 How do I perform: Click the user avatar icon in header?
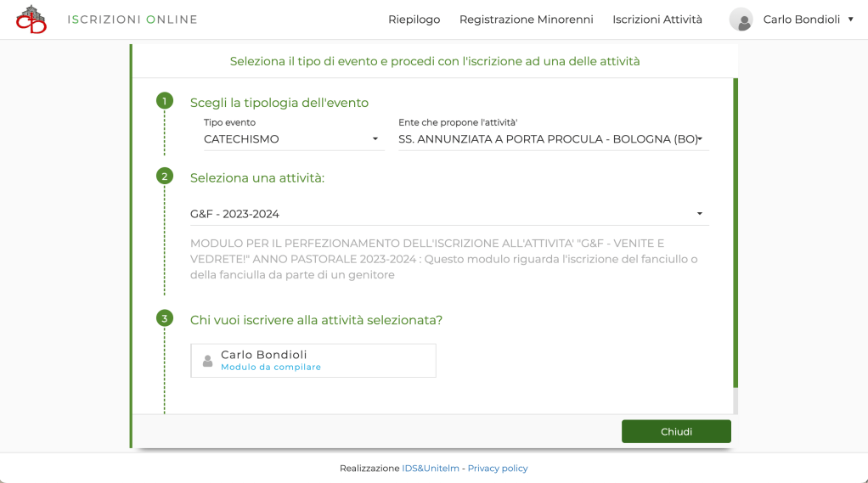click(741, 20)
